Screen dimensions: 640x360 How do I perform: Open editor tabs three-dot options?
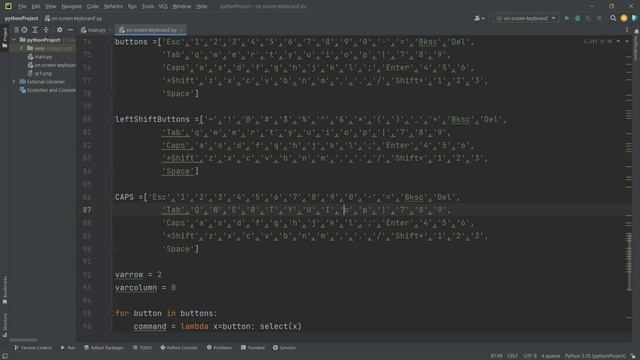pos(627,30)
